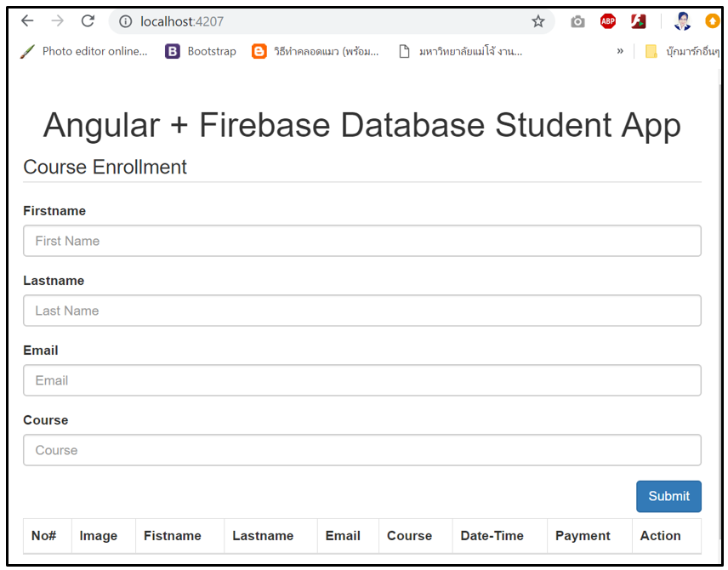The width and height of the screenshot is (728, 570).
Task: Click the localhost:4207 address bar
Action: click(x=323, y=21)
